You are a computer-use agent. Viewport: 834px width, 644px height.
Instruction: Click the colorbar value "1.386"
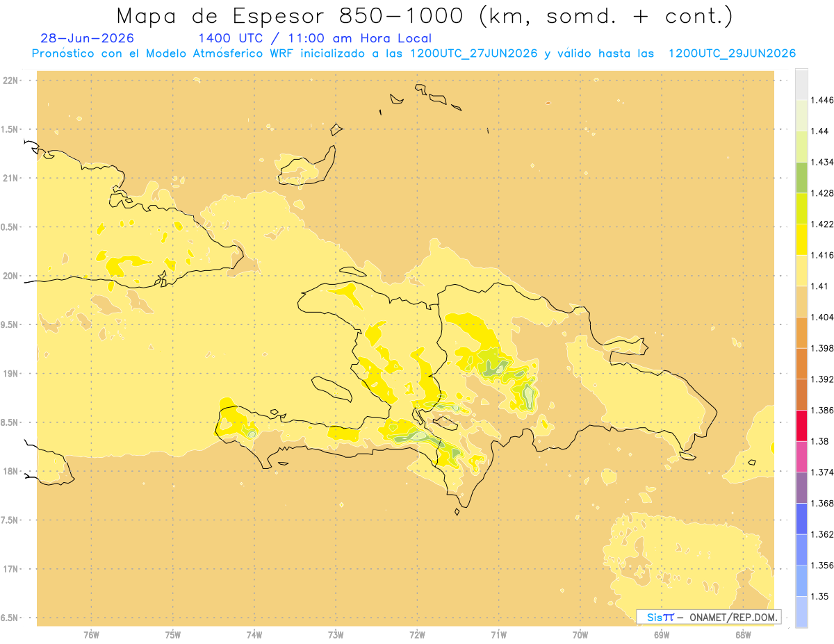pos(822,410)
